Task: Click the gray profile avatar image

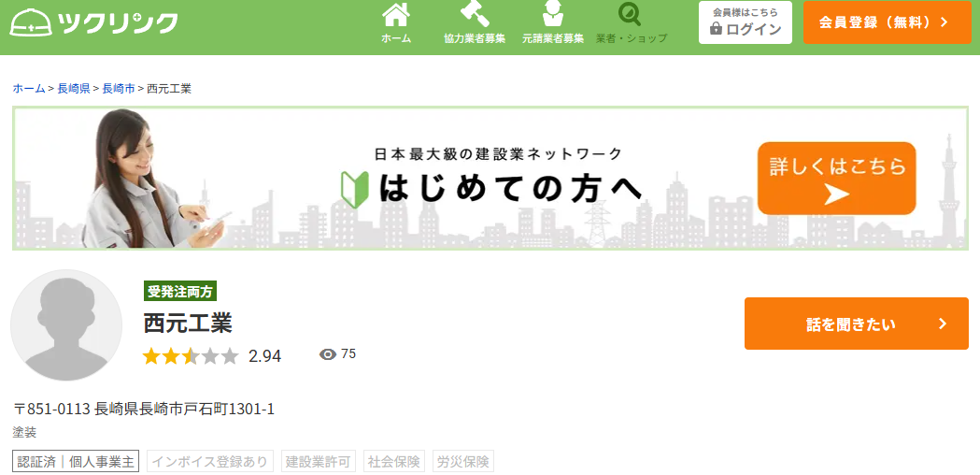Action: [66, 325]
